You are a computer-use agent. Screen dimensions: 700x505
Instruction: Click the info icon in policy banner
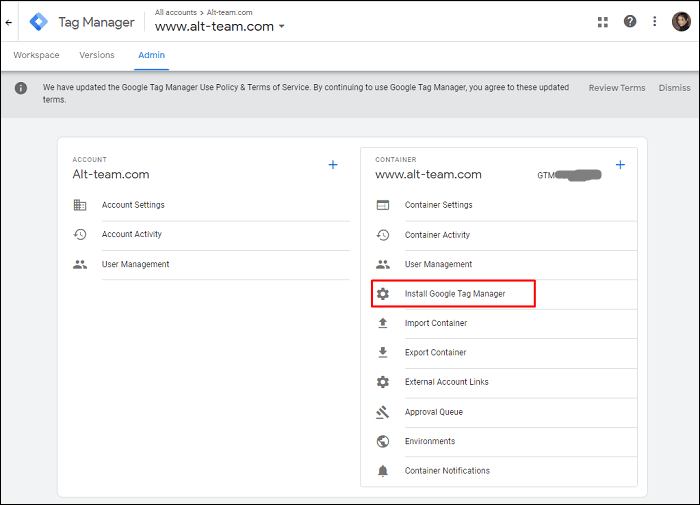pos(21,88)
